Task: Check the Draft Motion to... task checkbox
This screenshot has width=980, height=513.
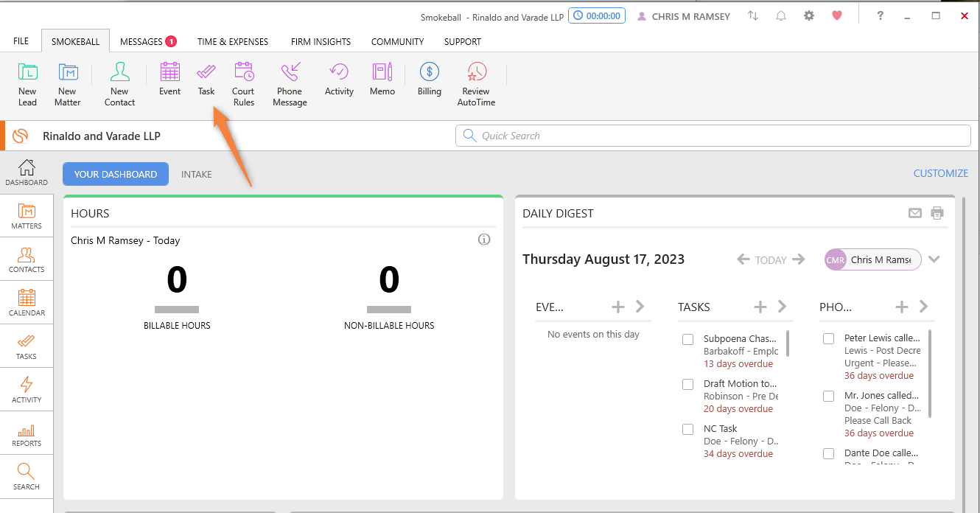Action: 687,384
